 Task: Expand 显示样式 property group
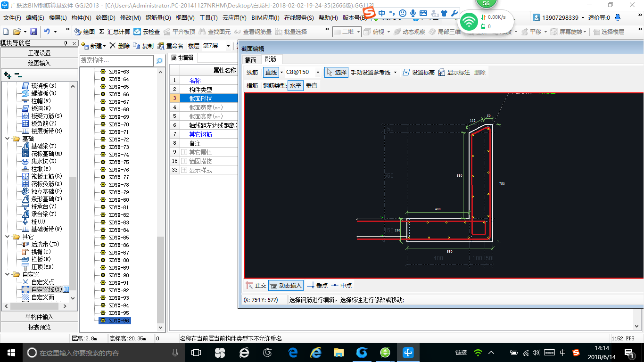tap(184, 170)
